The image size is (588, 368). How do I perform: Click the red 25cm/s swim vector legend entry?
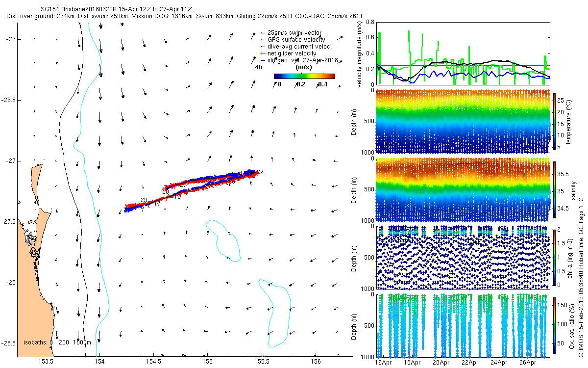pos(291,33)
